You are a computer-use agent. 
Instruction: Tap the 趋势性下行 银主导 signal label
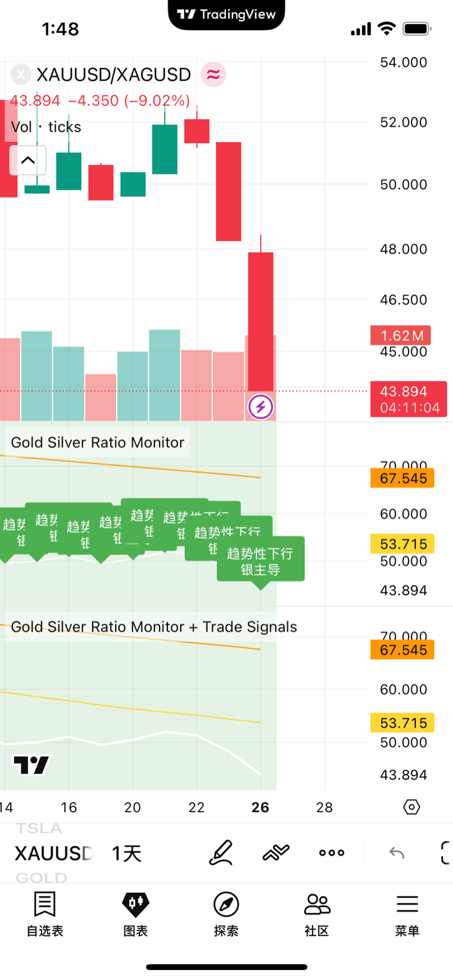coord(260,561)
